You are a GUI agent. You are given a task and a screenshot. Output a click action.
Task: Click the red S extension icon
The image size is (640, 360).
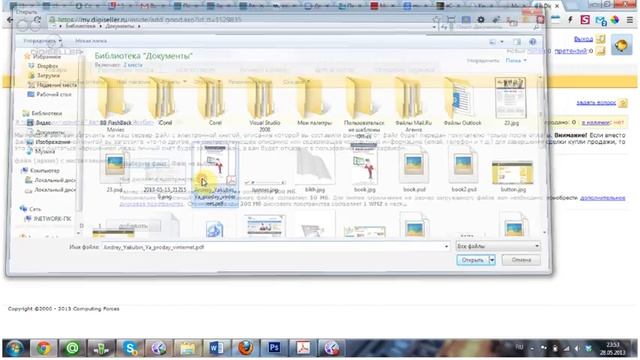click(585, 20)
